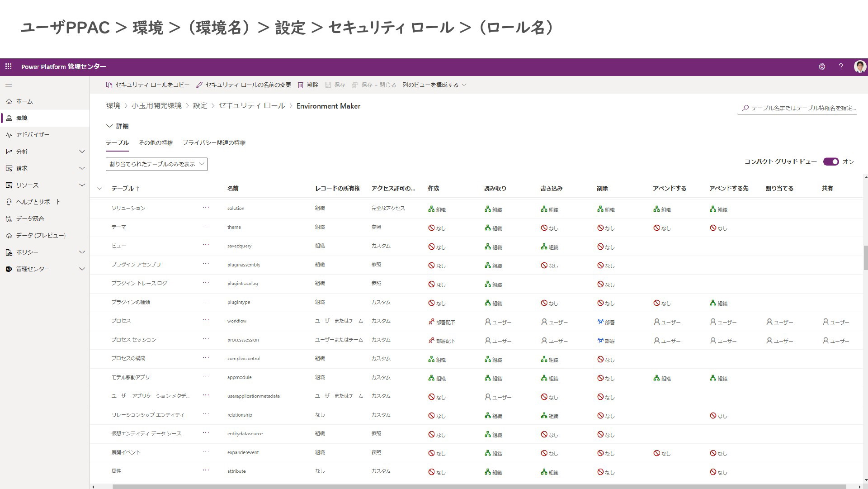868x489 pixels.
Task: Go to 環境 breadcrumb link
Action: click(x=113, y=106)
